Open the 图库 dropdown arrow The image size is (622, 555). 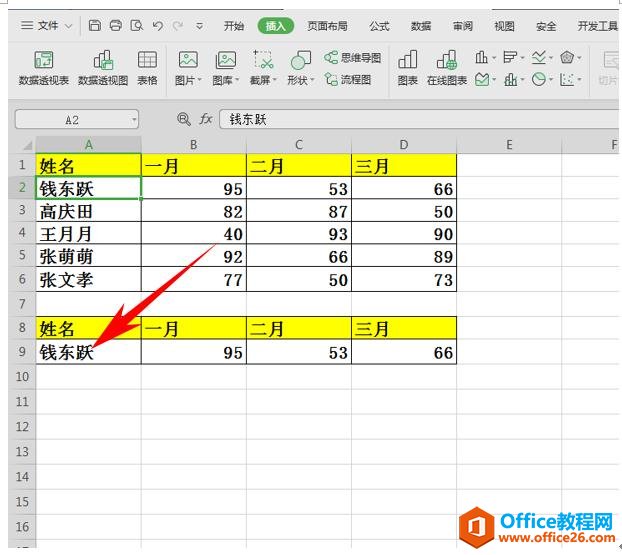237,80
